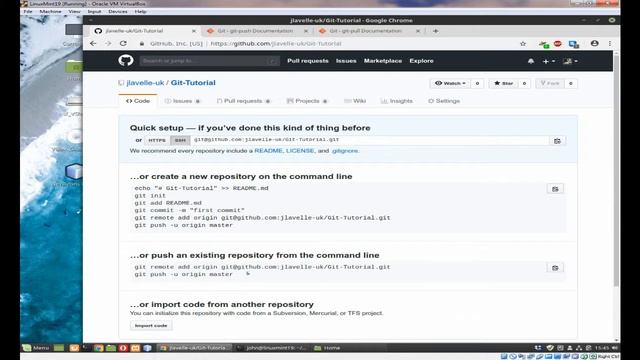This screenshot has height=360, width=640.
Task: Close the git-push Documentation tab
Action: point(306,31)
